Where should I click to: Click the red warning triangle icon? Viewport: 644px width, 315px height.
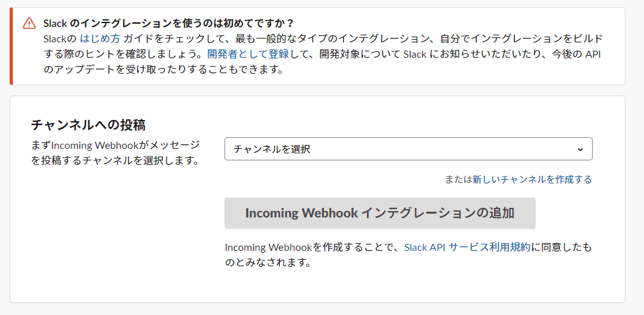point(30,23)
